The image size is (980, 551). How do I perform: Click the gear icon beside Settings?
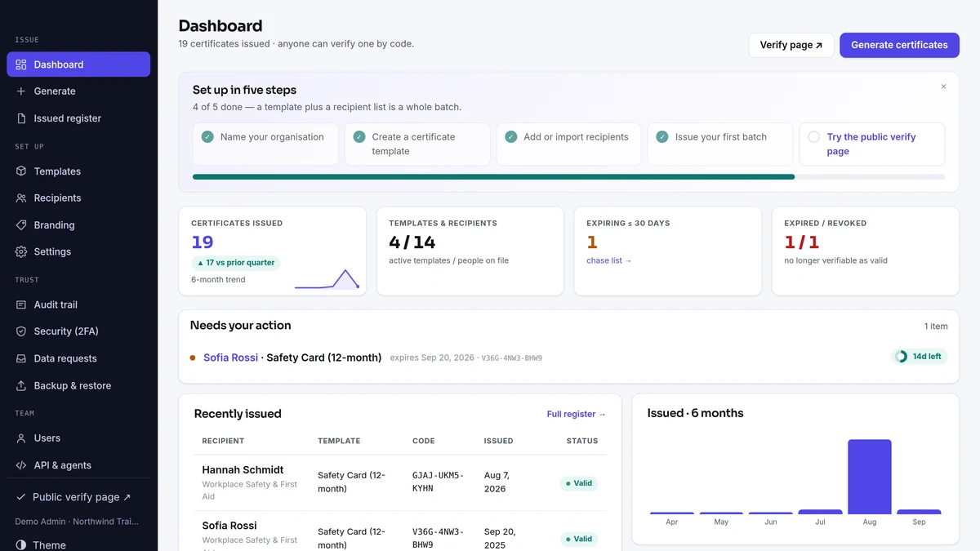(x=21, y=251)
